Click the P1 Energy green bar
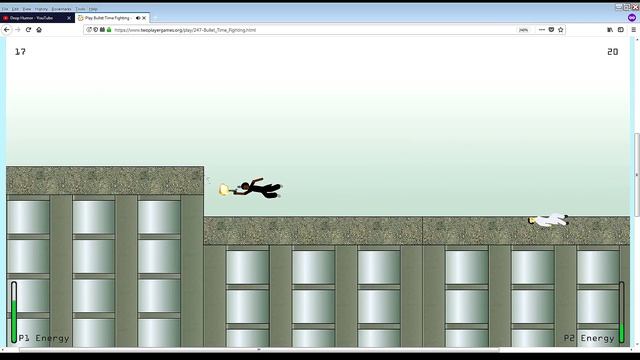640x360 pixels. tap(14, 321)
